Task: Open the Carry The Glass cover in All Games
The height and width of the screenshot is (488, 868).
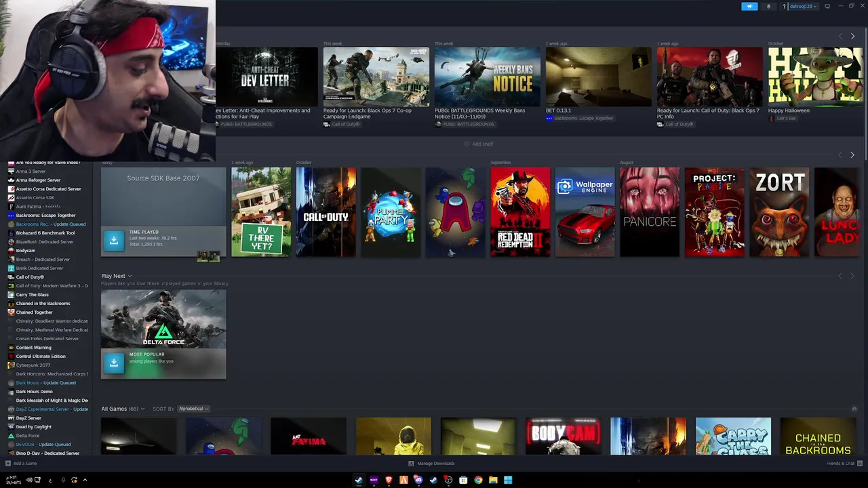Action: point(733,436)
